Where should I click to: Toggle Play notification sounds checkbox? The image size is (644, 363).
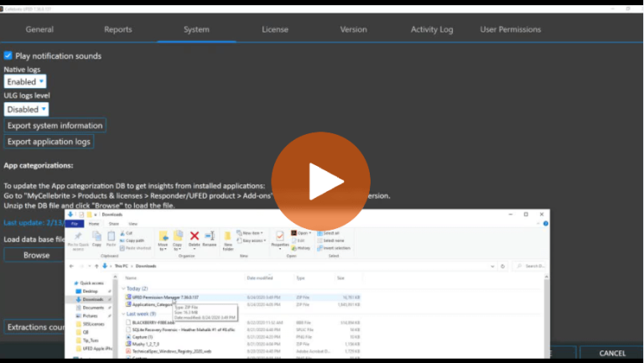click(x=8, y=55)
